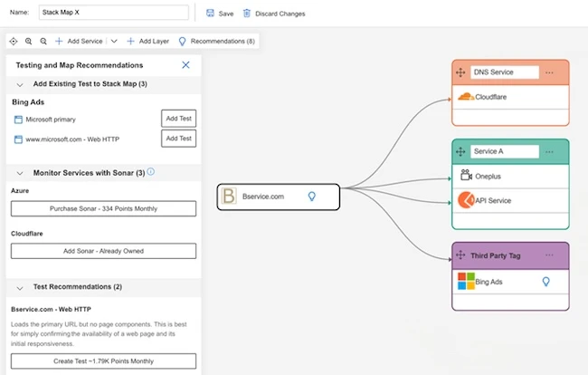Click the move handle on Third Party Tag layer
Screen dimensions: 588x375
tap(460, 256)
